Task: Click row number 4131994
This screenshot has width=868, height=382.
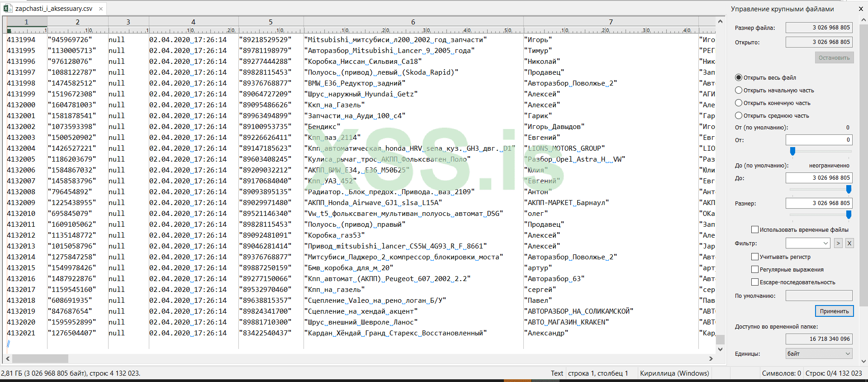Action: coord(21,40)
